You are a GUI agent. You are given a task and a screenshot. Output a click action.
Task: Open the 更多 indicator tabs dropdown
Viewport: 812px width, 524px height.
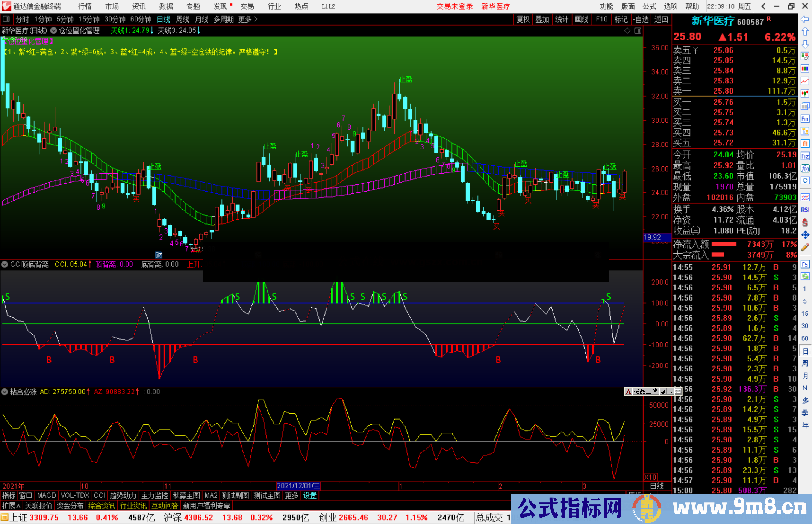click(x=291, y=495)
